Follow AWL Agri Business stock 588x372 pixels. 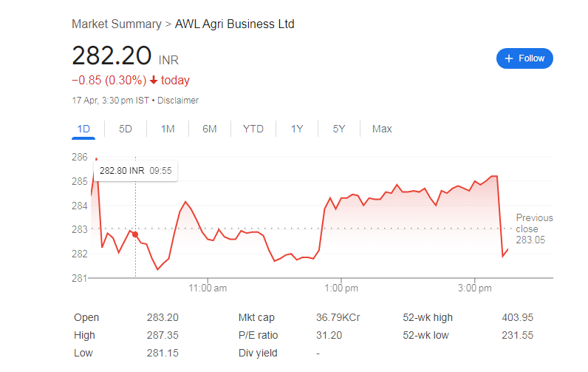[524, 58]
